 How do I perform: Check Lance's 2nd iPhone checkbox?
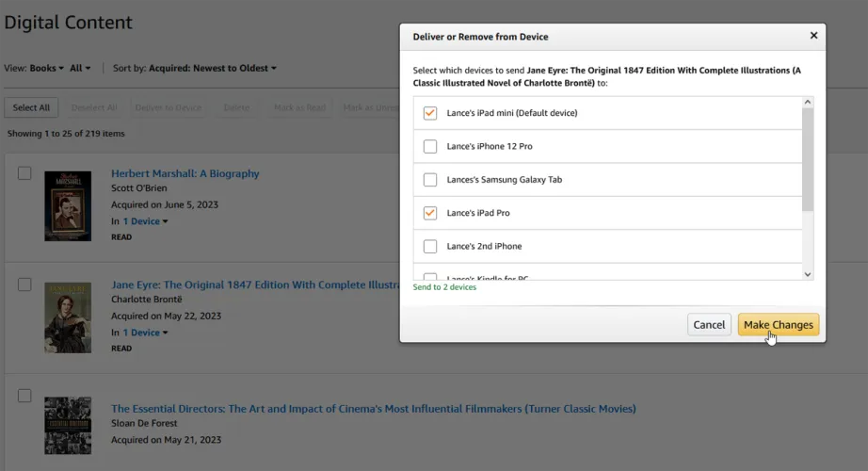tap(430, 247)
